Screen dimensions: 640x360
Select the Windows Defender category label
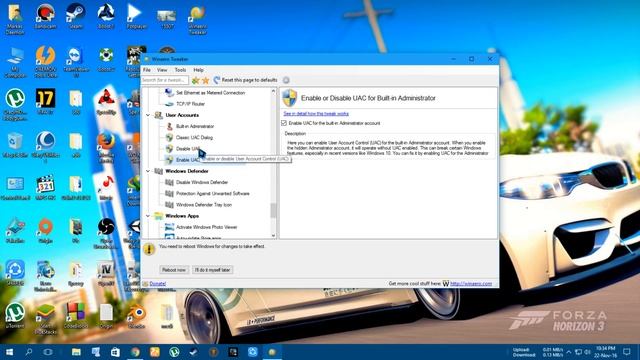click(x=187, y=171)
